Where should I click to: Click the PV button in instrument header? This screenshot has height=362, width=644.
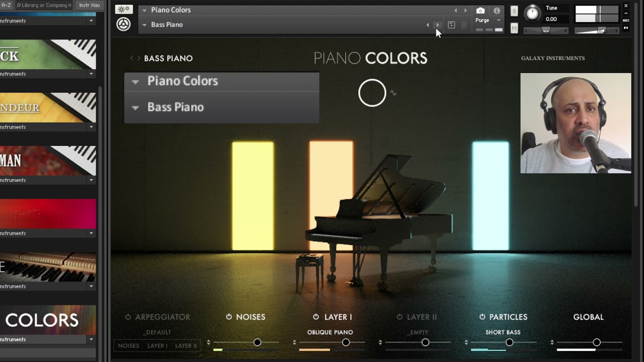(x=626, y=28)
